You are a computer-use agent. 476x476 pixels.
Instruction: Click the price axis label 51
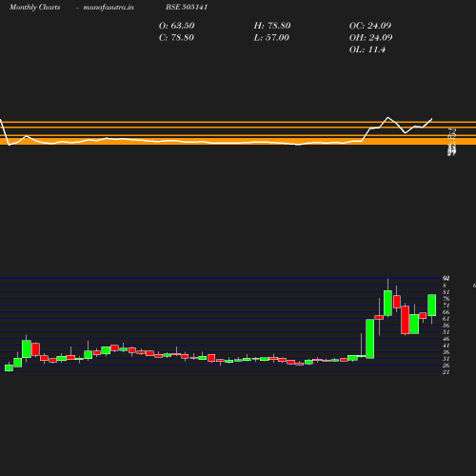[446, 332]
